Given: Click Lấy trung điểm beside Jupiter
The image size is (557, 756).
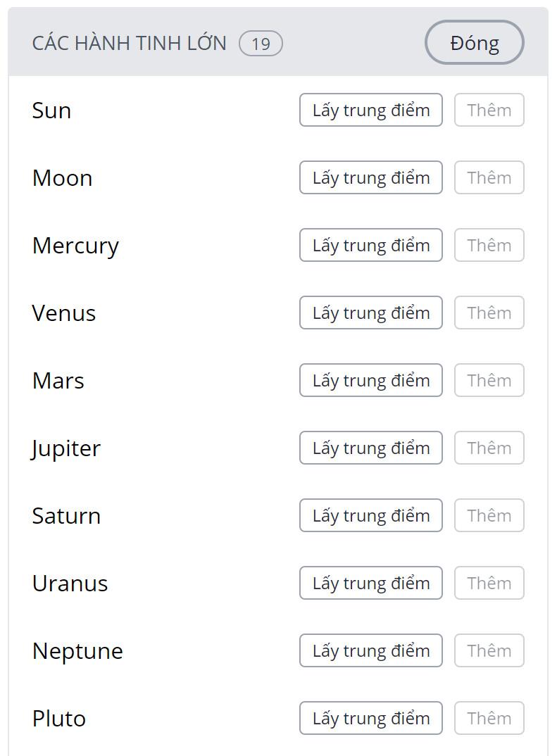Looking at the screenshot, I should click(x=370, y=448).
